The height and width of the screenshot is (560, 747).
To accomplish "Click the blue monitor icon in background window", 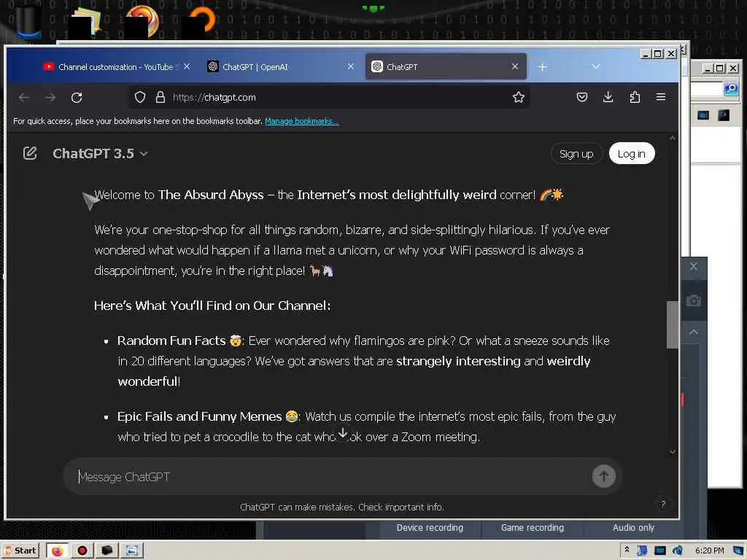I will click(703, 114).
